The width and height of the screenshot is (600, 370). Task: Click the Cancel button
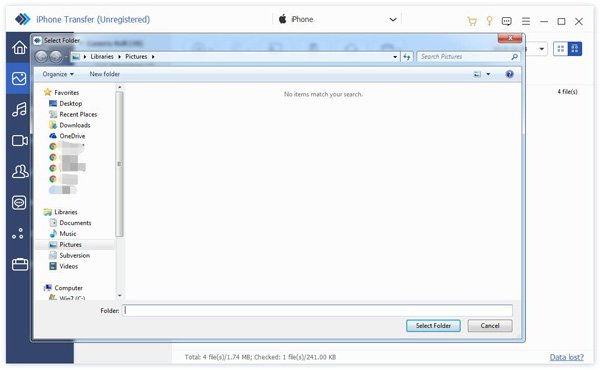click(x=490, y=326)
